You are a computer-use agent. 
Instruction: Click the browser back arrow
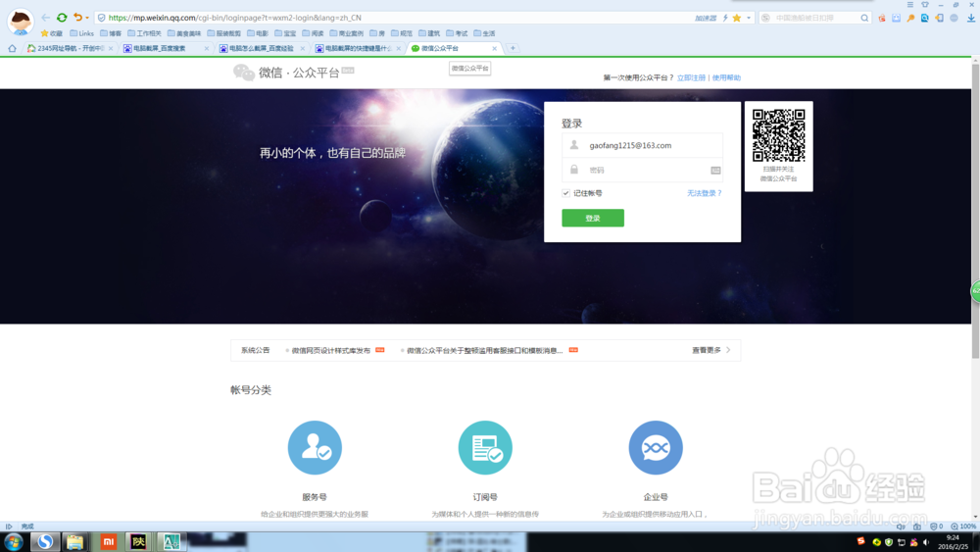point(46,18)
